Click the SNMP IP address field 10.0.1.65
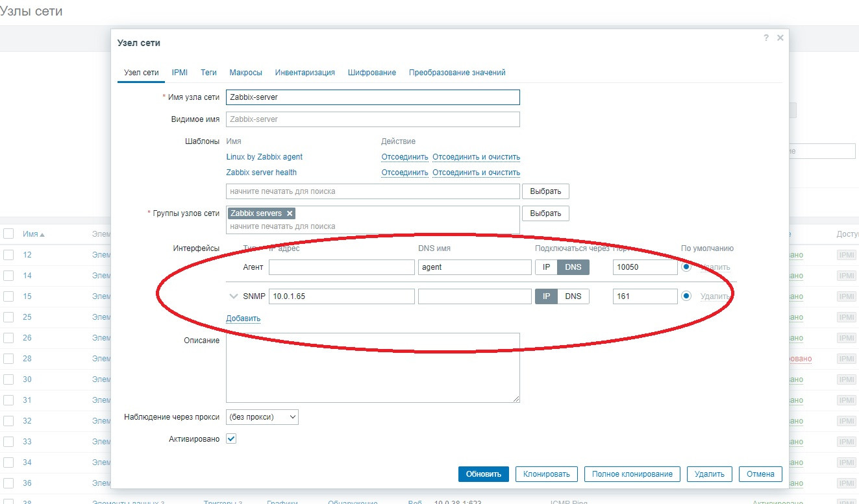This screenshot has width=859, height=504. click(x=342, y=296)
